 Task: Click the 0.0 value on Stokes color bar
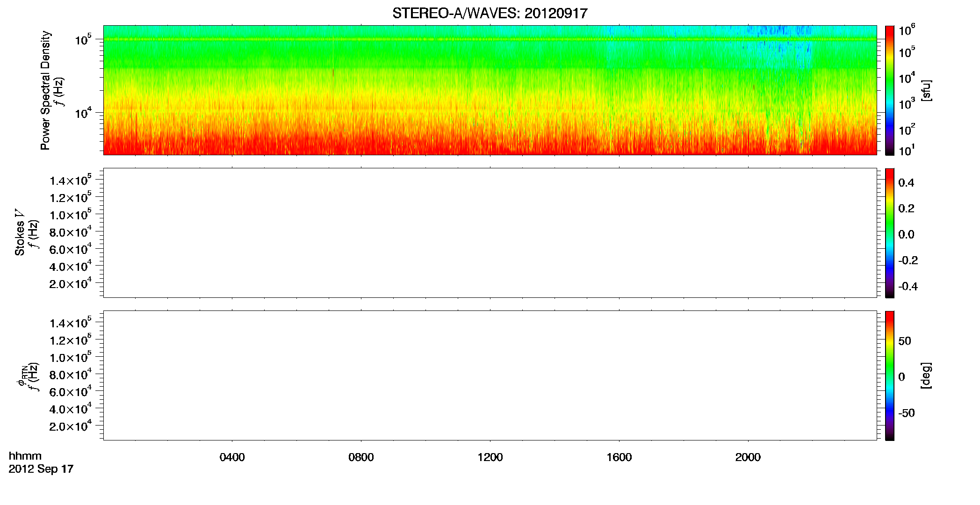click(x=906, y=235)
